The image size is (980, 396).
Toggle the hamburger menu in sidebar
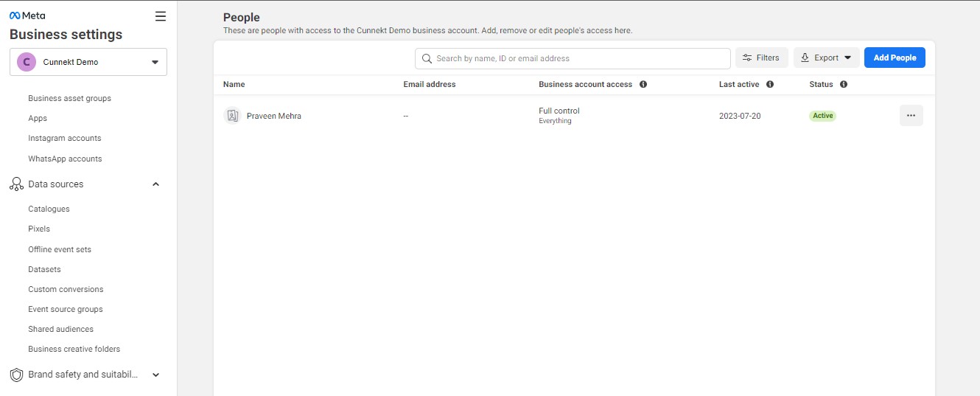click(161, 16)
